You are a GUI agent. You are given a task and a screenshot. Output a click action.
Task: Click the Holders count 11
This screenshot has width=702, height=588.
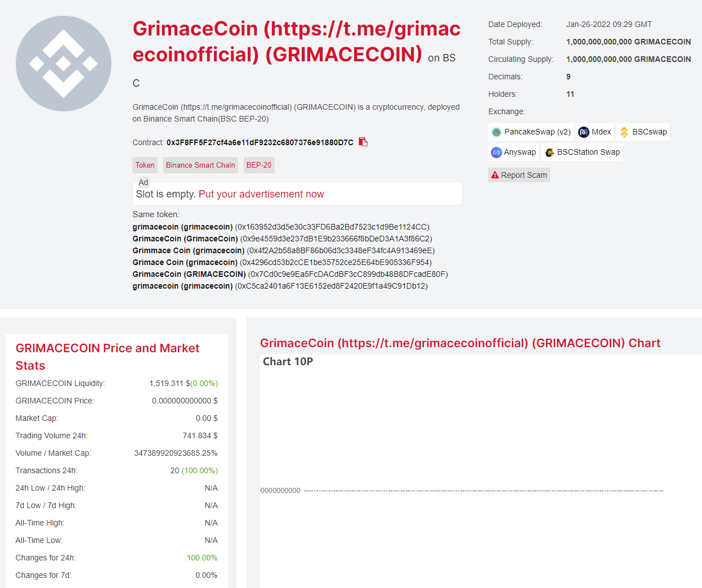coord(570,94)
